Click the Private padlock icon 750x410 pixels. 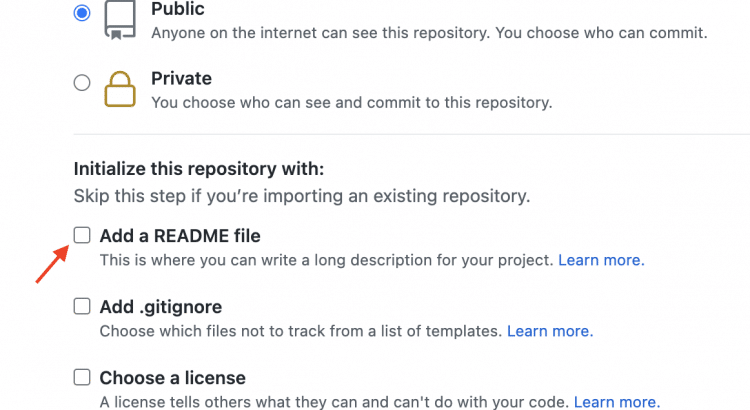(x=121, y=89)
